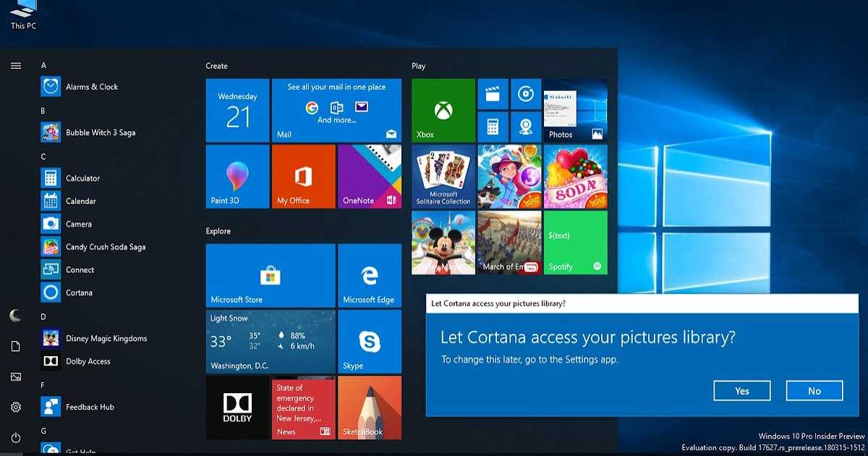868x456 pixels.
Task: Click the letter B header in app list
Action: (43, 111)
